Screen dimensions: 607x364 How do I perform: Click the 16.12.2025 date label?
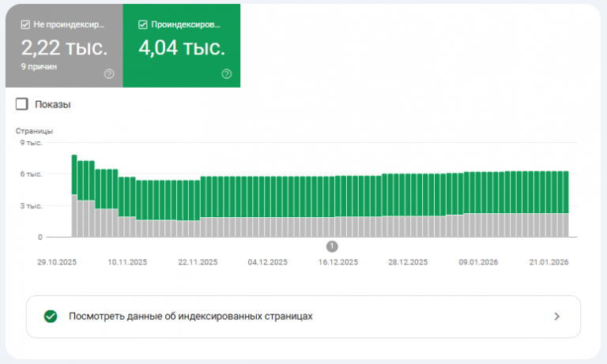point(338,262)
